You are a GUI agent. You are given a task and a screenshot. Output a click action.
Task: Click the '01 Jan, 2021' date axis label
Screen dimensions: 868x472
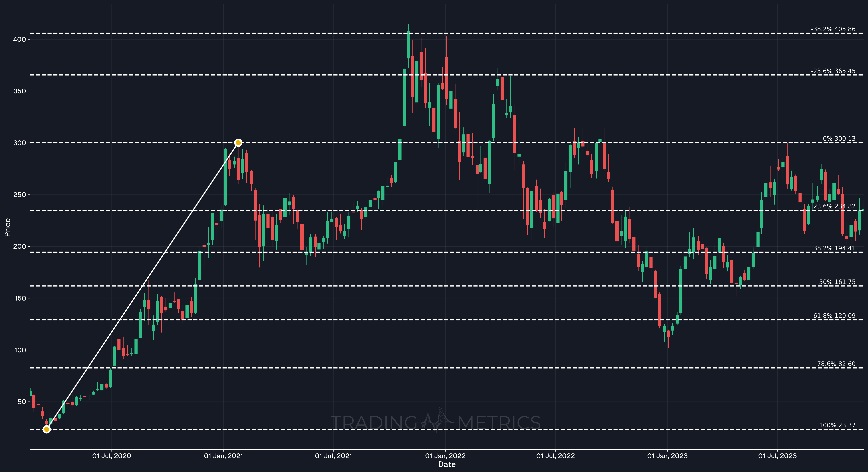(x=223, y=456)
